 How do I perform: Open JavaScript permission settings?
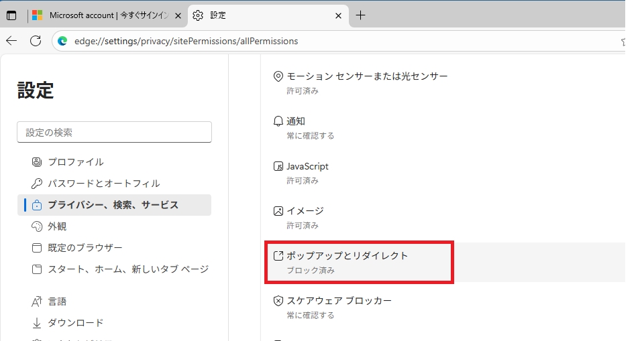(307, 172)
